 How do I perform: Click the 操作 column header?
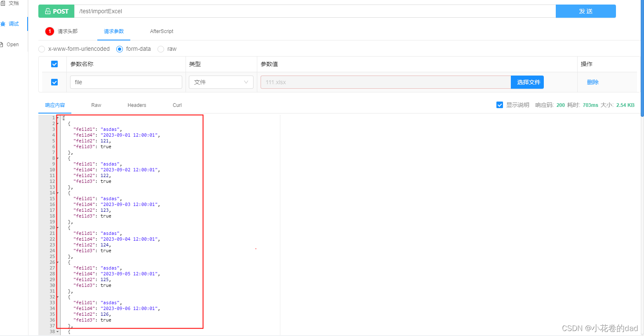coord(587,64)
